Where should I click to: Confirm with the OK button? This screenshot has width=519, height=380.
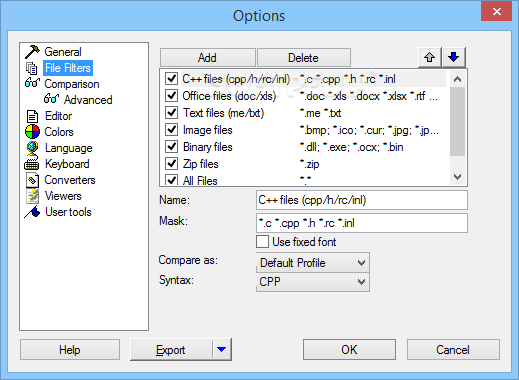tap(349, 350)
